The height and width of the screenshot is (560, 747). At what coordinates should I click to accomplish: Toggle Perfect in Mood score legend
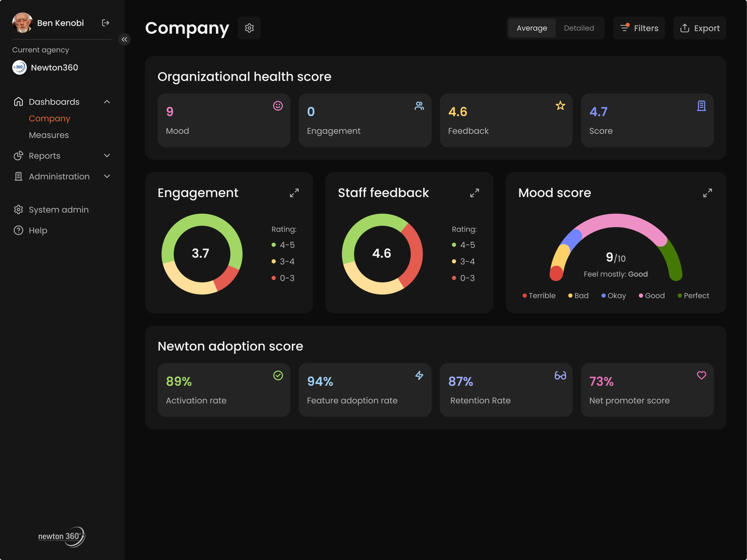(693, 295)
